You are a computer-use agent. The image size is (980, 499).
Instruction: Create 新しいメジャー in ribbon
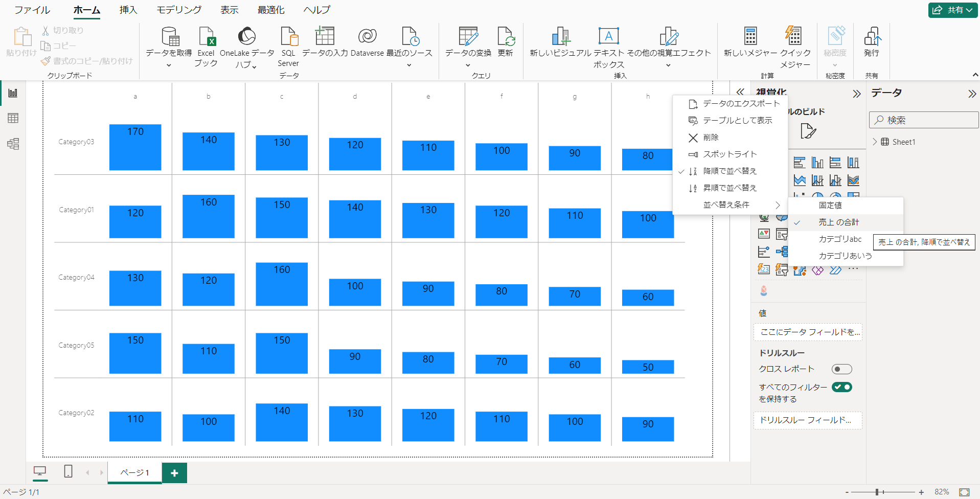click(x=750, y=37)
